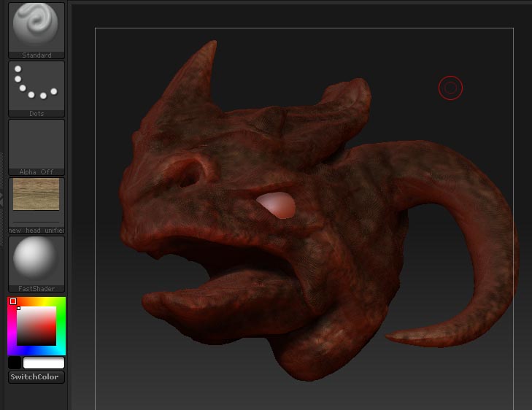Select the black secondary color swatch
This screenshot has width=532, height=410.
pyautogui.click(x=15, y=363)
